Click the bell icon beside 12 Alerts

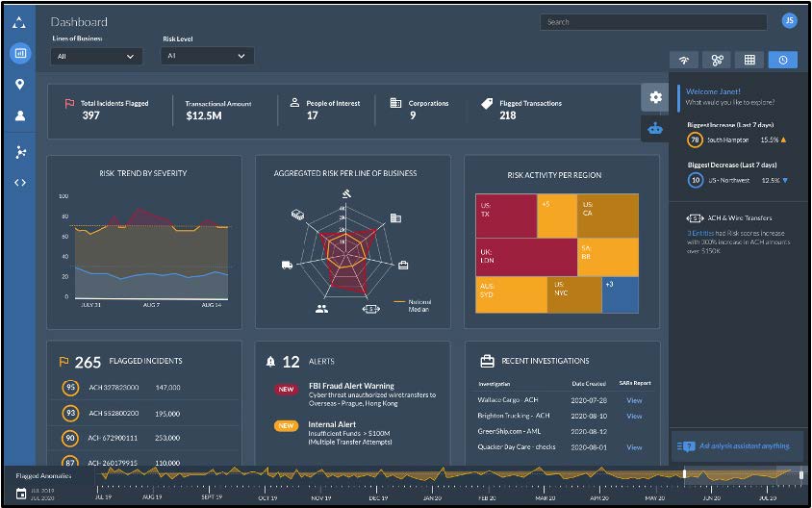(x=270, y=362)
